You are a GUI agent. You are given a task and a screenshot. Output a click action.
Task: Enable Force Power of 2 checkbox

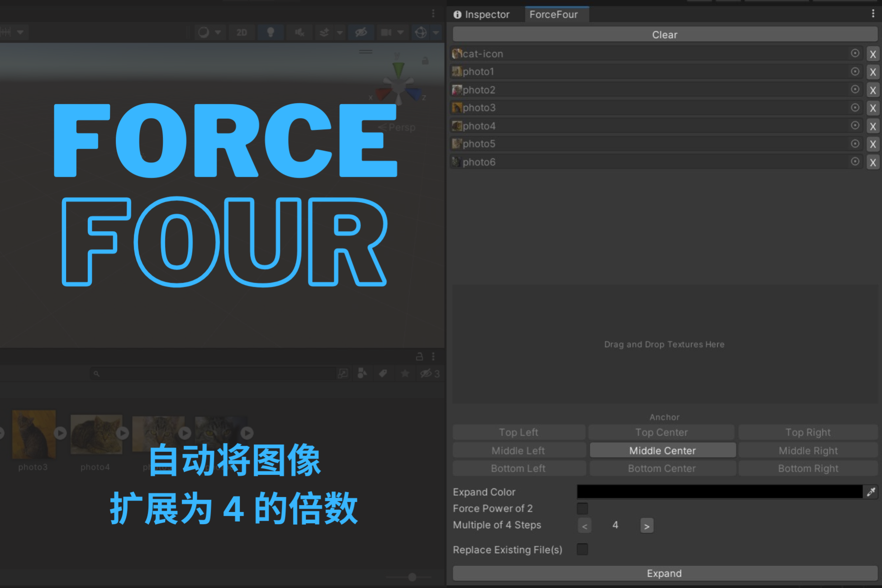click(x=583, y=508)
